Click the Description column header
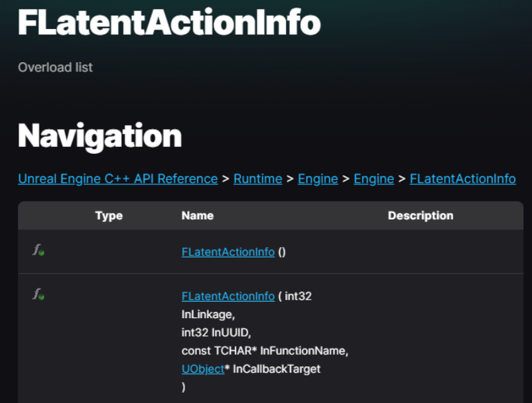The image size is (532, 403). point(420,215)
